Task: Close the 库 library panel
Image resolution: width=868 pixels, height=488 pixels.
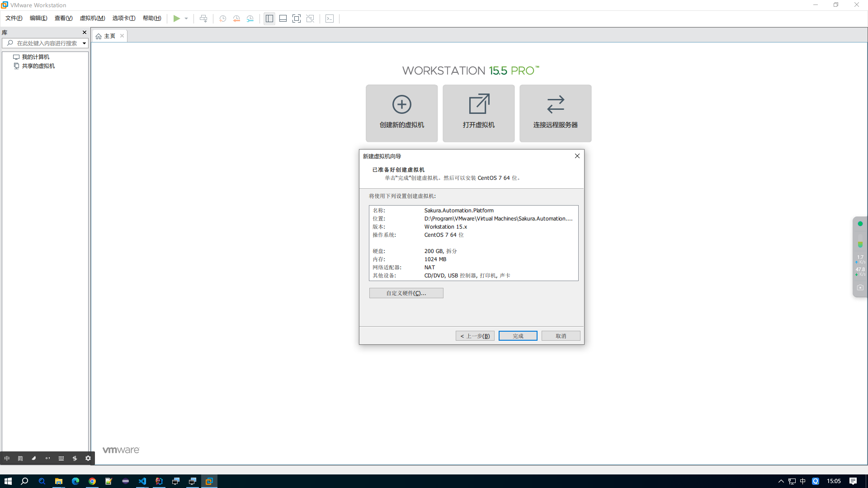Action: tap(84, 33)
